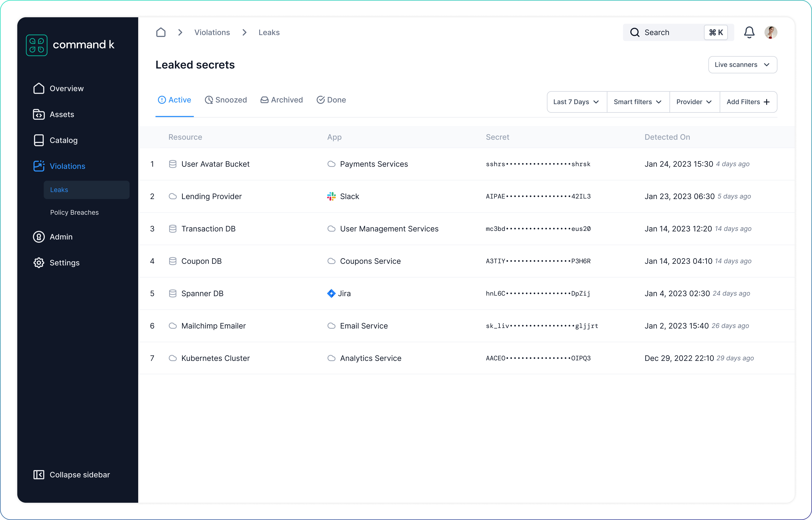This screenshot has width=812, height=520.
Task: Click the Add Filters button
Action: click(748, 102)
